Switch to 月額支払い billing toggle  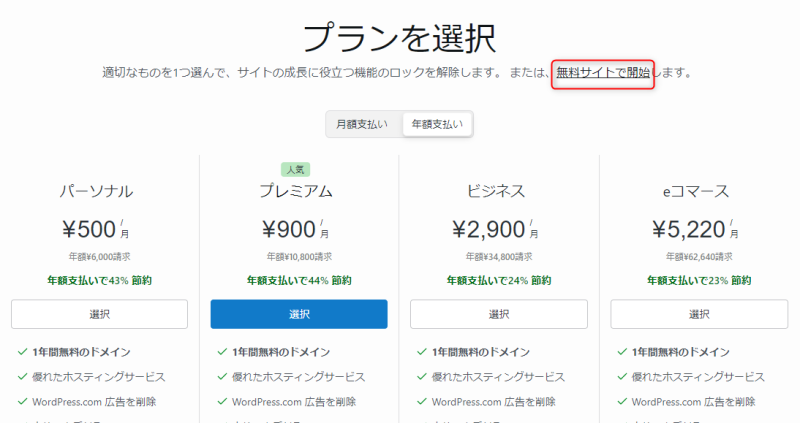click(x=364, y=124)
